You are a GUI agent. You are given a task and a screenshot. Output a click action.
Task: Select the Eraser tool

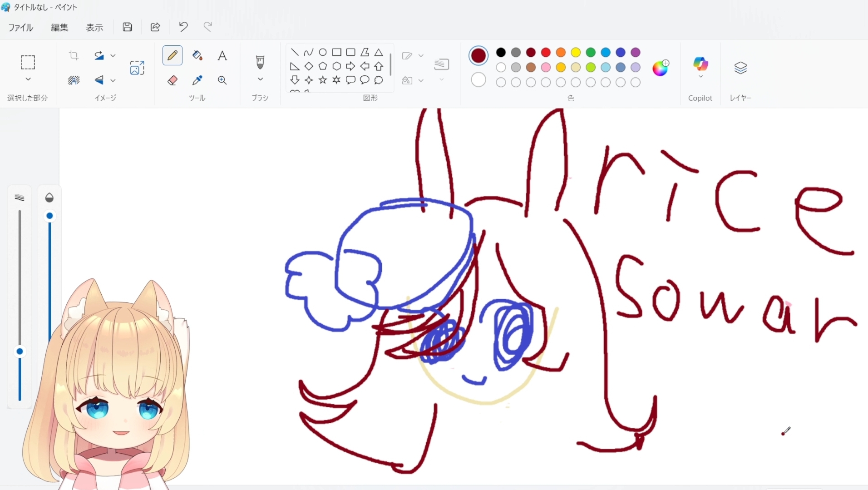tap(172, 80)
